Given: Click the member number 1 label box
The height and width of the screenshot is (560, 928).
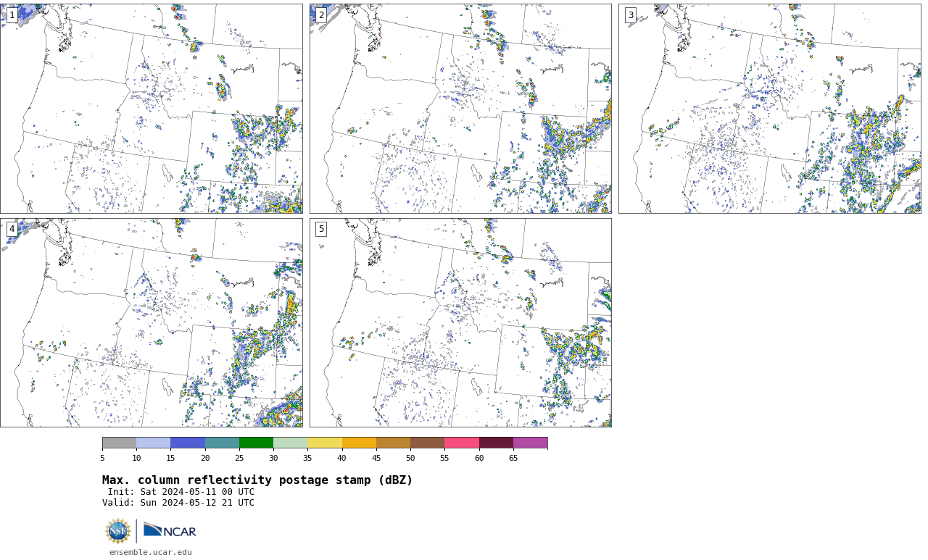Looking at the screenshot, I should pyautogui.click(x=12, y=15).
